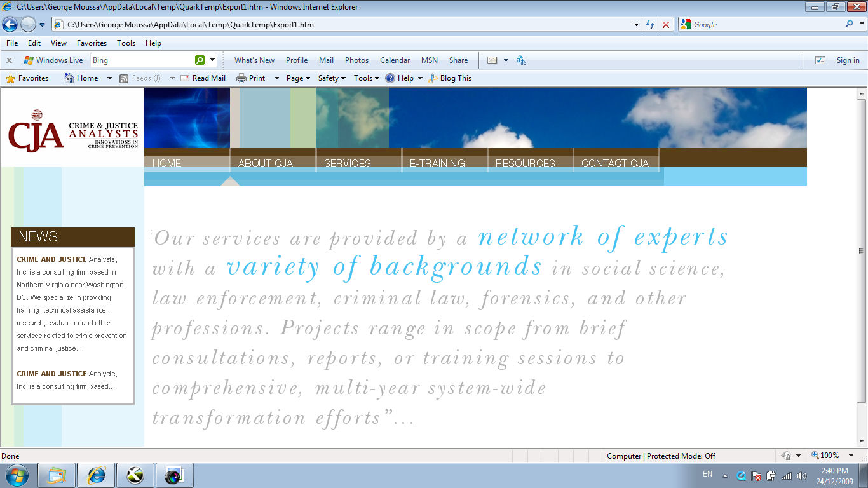Click the Bing search magnifier icon
The width and height of the screenshot is (868, 488).
199,60
